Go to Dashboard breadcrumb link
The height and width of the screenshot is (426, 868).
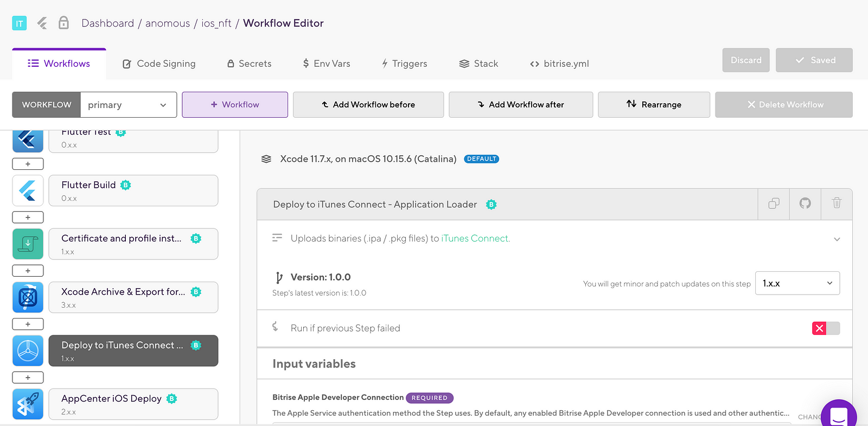click(107, 23)
